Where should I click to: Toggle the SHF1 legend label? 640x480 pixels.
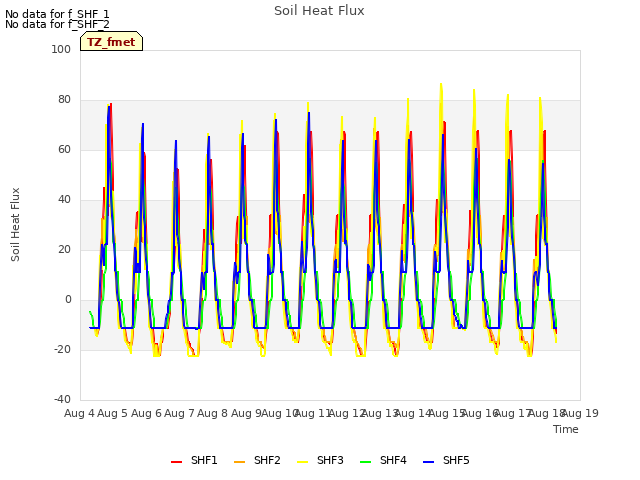(x=204, y=460)
